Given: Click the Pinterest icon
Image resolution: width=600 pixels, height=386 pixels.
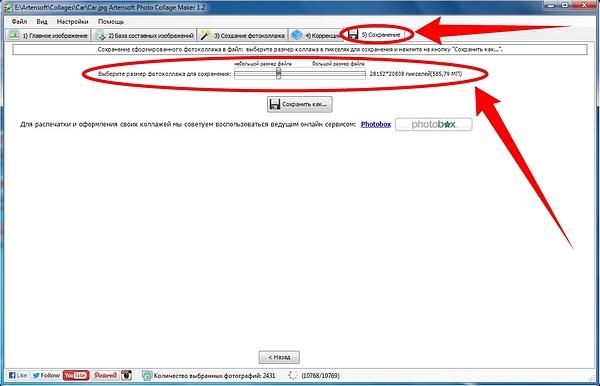Looking at the screenshot, I should (x=105, y=375).
